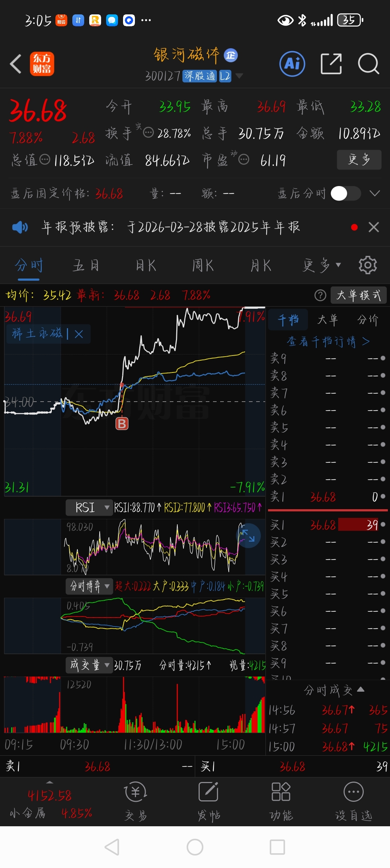Tap the 更多 quote details button
Image resolution: width=390 pixels, height=868 pixels.
[359, 159]
